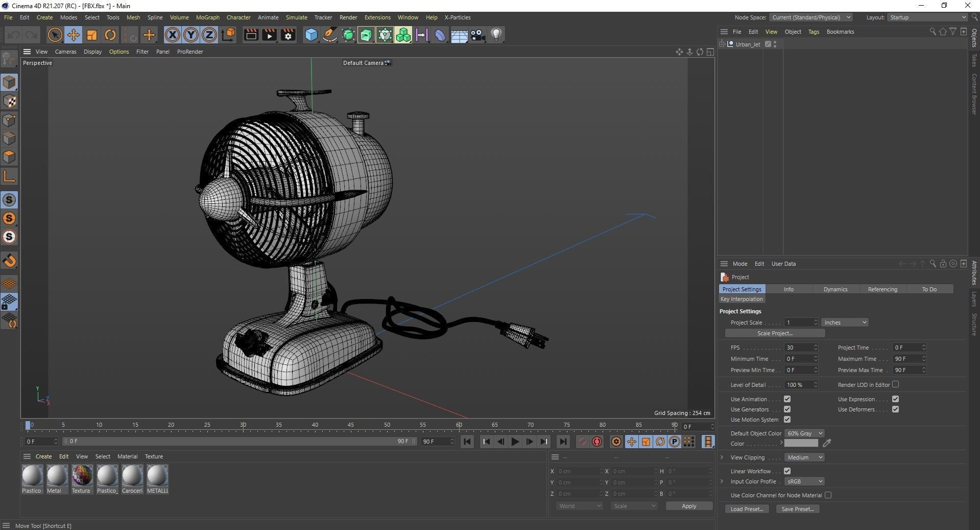Toggle Autokeying record button
This screenshot has width=980, height=530.
click(x=597, y=442)
